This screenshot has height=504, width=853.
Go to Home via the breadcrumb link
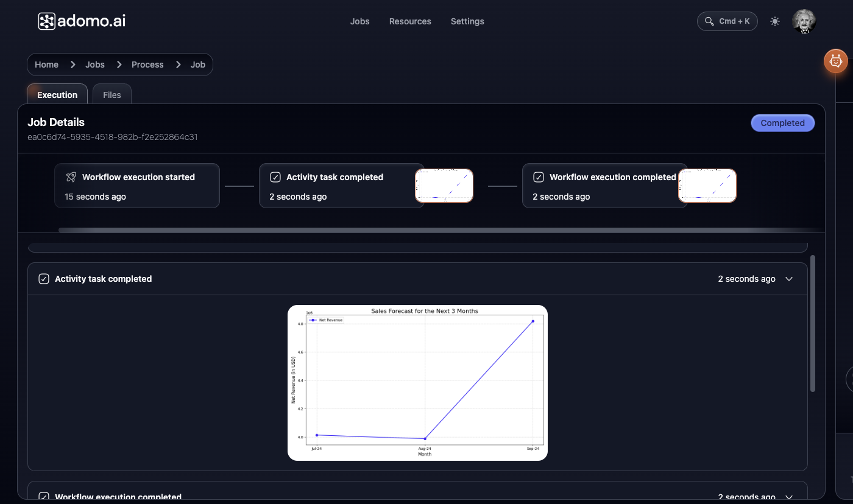(x=46, y=64)
